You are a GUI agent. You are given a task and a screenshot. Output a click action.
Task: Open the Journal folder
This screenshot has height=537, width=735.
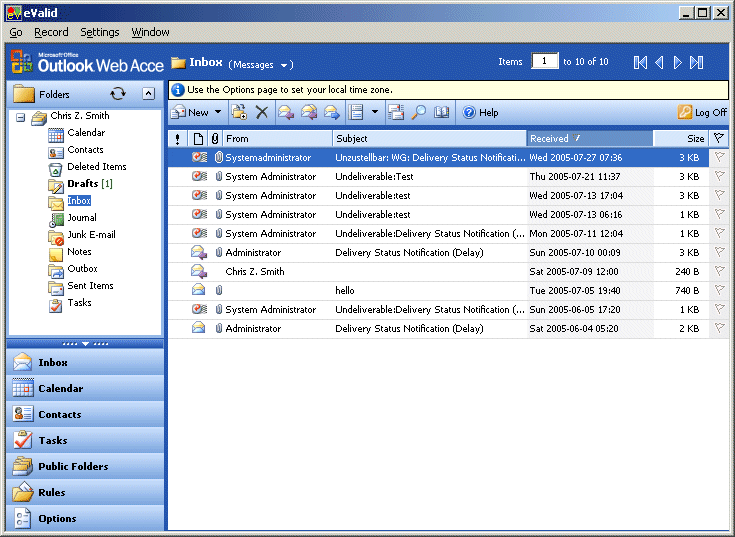82,217
